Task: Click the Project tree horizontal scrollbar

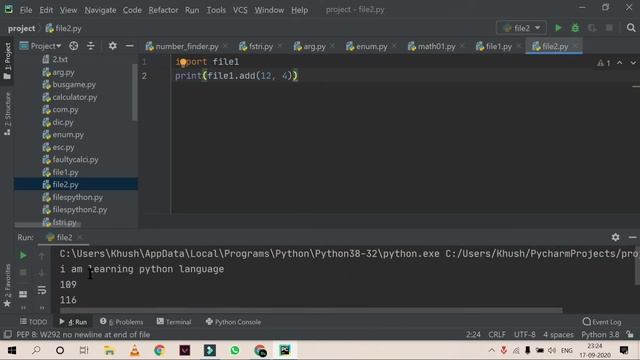Action: click(48, 225)
